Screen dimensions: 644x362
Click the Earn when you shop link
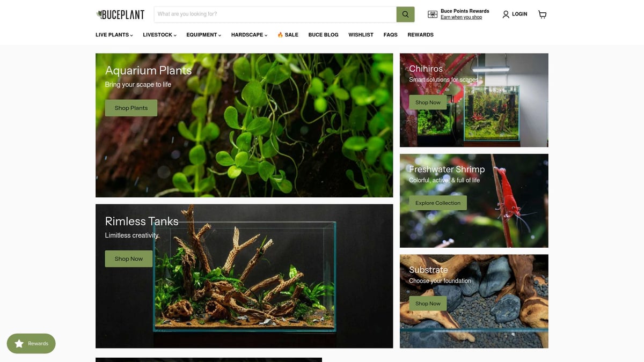point(461,18)
